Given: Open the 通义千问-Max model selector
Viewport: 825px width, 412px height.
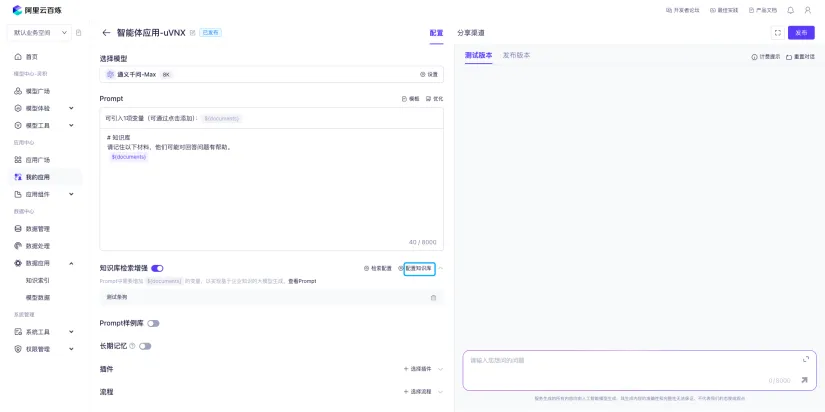Looking at the screenshot, I should click(x=271, y=75).
